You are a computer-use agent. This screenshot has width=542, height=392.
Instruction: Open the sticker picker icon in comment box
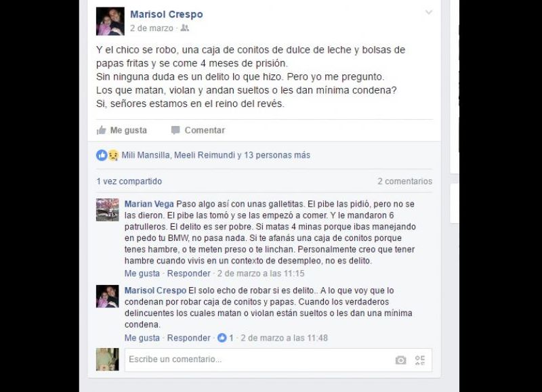[x=420, y=360]
